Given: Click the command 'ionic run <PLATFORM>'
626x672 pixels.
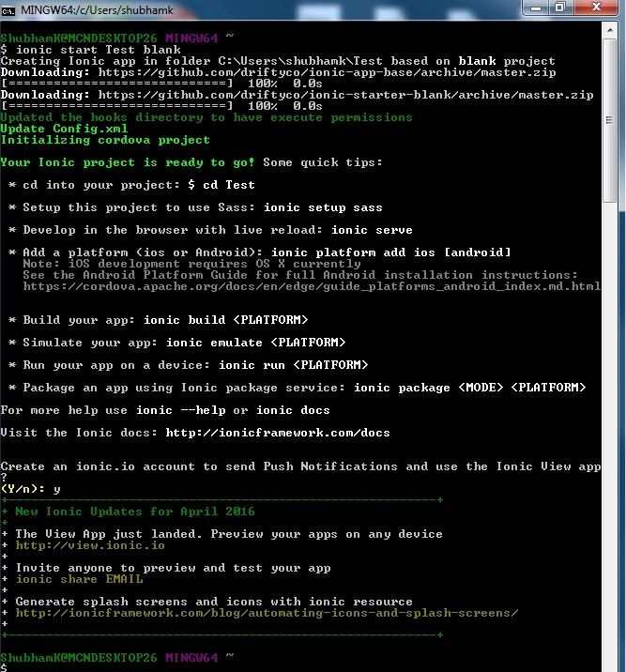Looking at the screenshot, I should coord(294,365).
